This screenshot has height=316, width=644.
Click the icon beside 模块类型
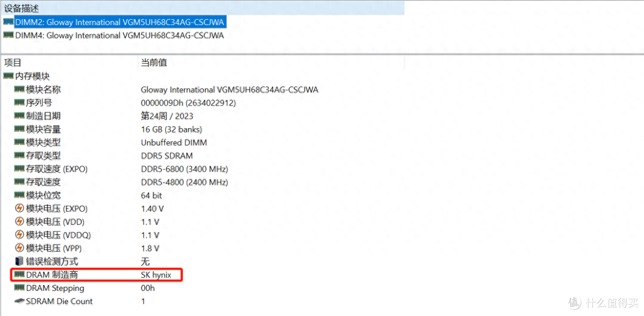19,142
